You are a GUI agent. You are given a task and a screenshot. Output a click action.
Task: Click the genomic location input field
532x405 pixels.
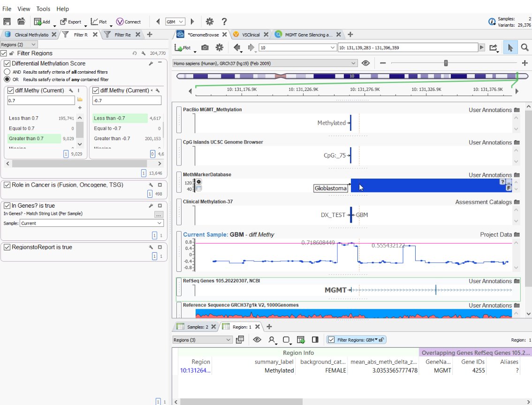pos(408,48)
